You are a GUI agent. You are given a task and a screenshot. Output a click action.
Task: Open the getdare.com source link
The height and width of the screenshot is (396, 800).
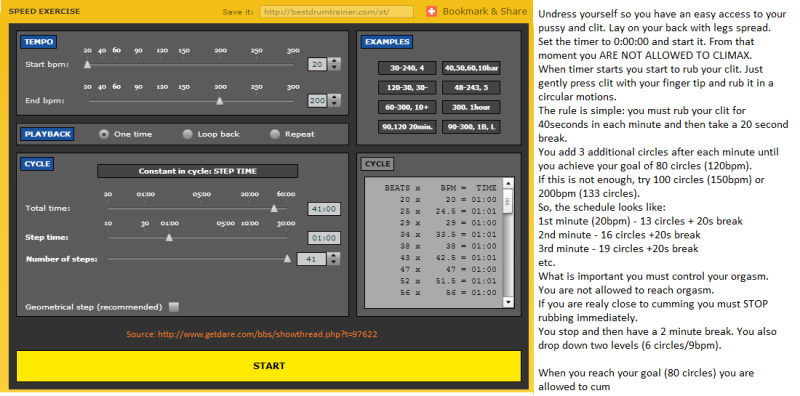[252, 334]
